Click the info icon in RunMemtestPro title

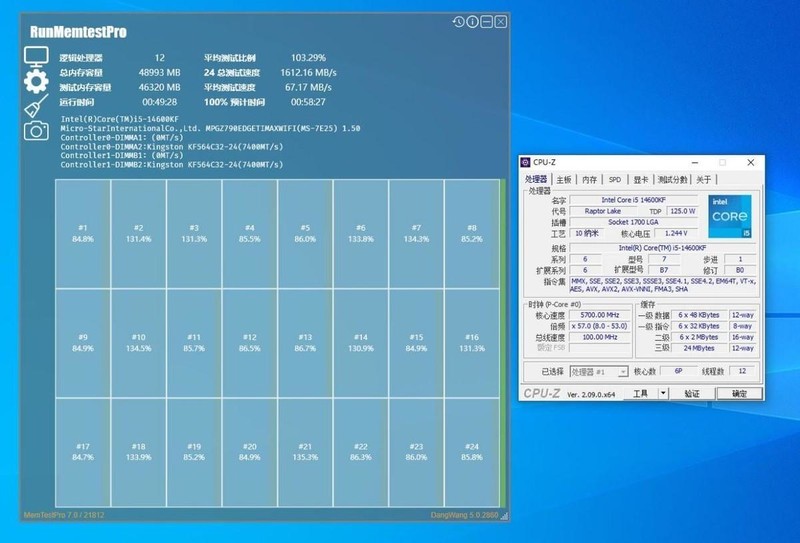pyautogui.click(x=472, y=21)
